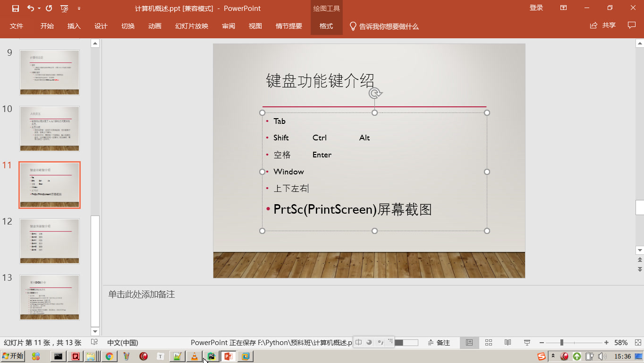Show comments with the comments toggle

click(632, 26)
